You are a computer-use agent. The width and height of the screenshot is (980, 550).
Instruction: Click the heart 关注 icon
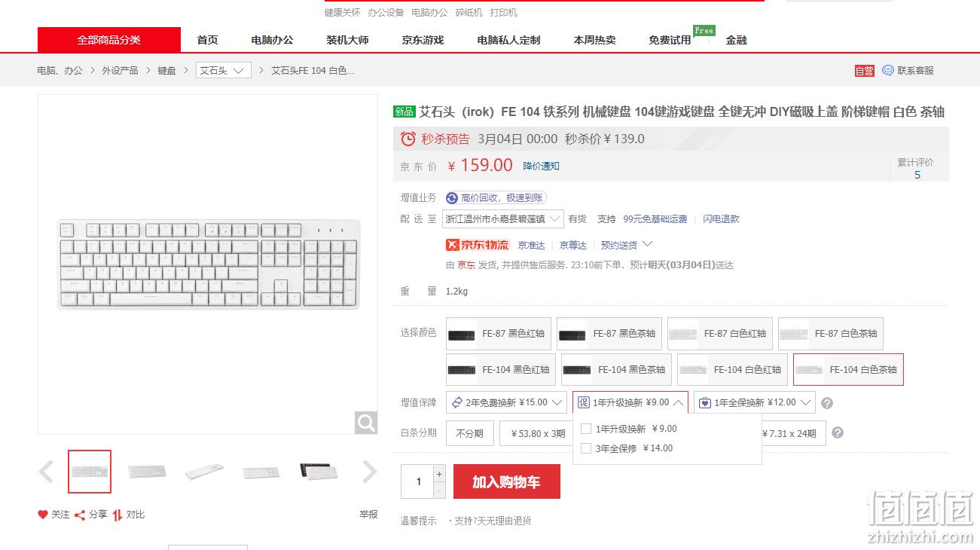coord(43,515)
